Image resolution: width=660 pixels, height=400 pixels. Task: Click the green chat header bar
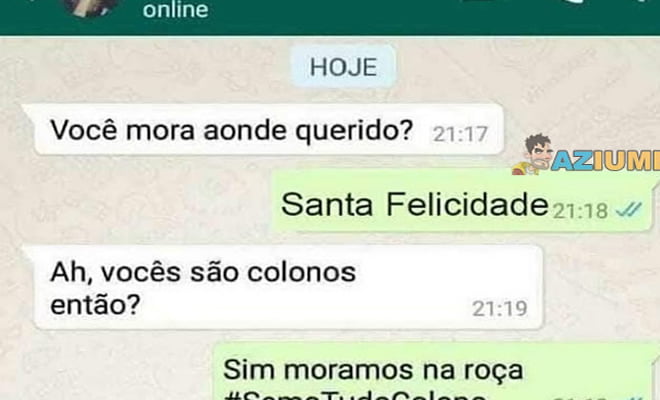coord(330,17)
